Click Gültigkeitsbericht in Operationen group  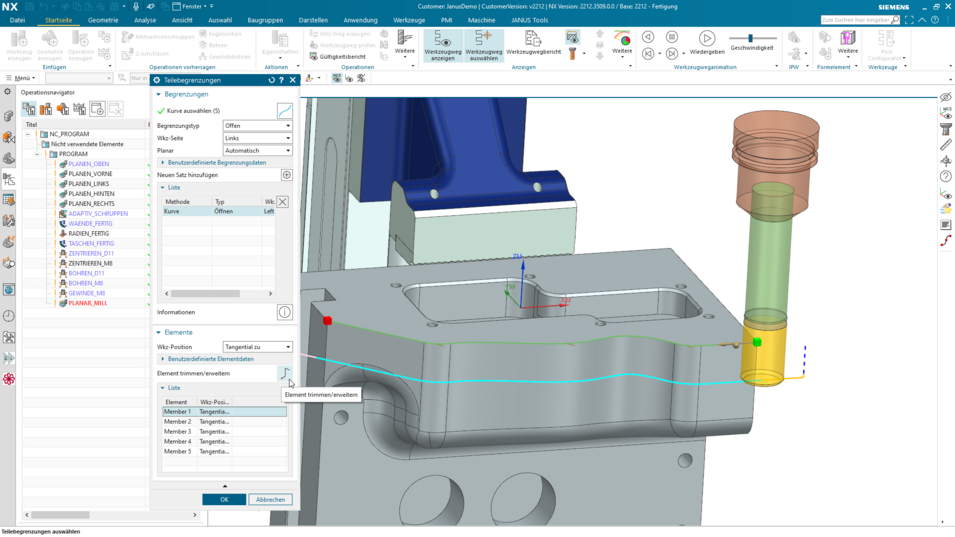coord(338,57)
